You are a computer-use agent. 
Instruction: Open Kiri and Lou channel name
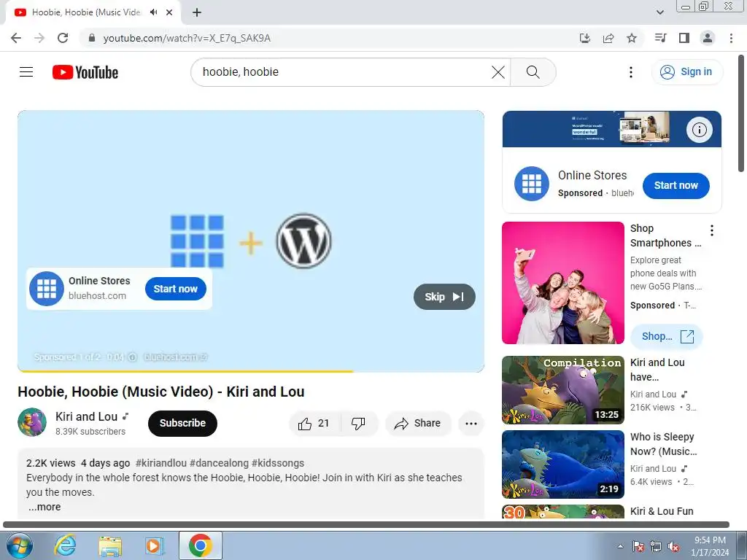86,416
